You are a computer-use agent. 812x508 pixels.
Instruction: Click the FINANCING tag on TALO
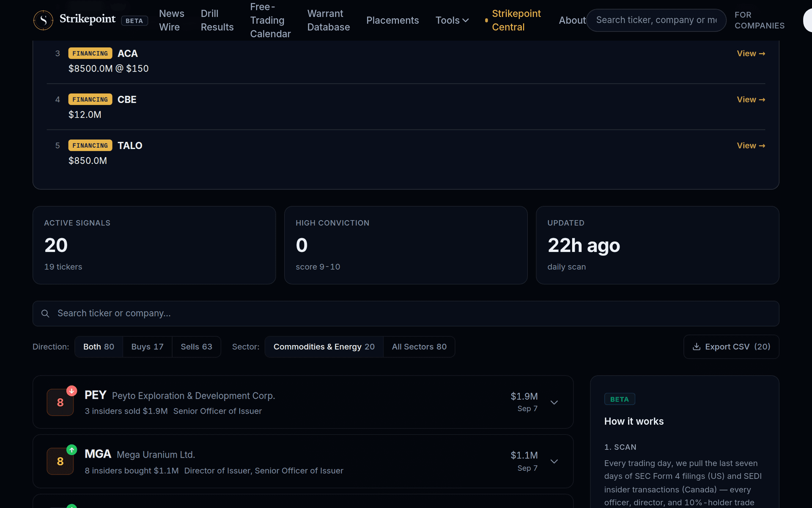90,145
